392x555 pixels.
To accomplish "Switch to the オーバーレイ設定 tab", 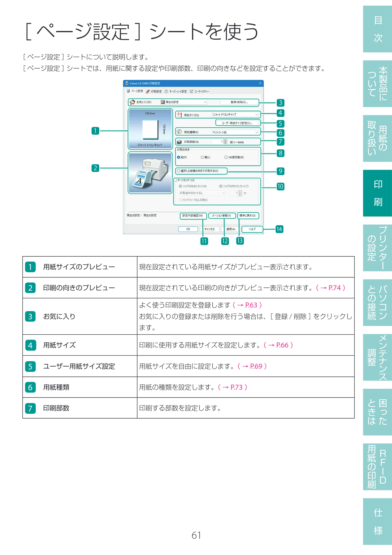I will (176, 91).
